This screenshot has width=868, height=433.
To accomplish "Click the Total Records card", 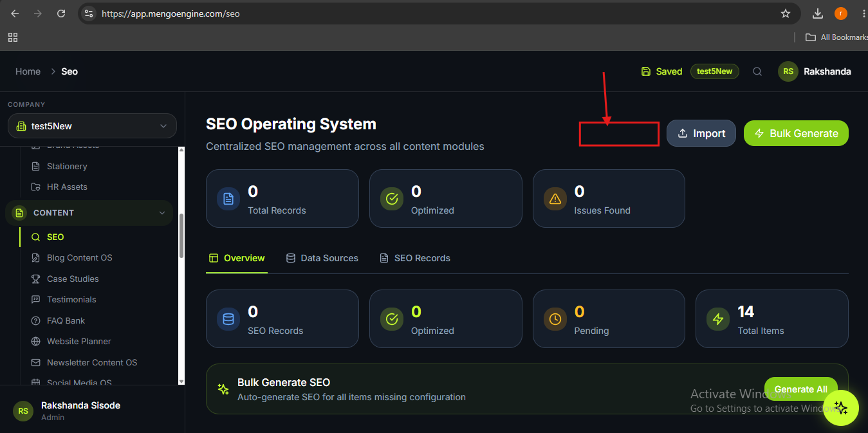I will pos(282,198).
